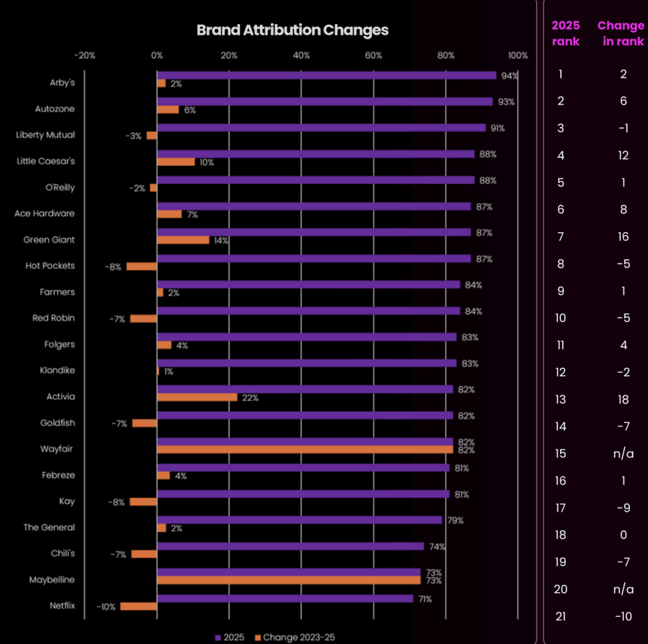648x644 pixels.
Task: Click the Maybelline brand label
Action: tap(52, 579)
